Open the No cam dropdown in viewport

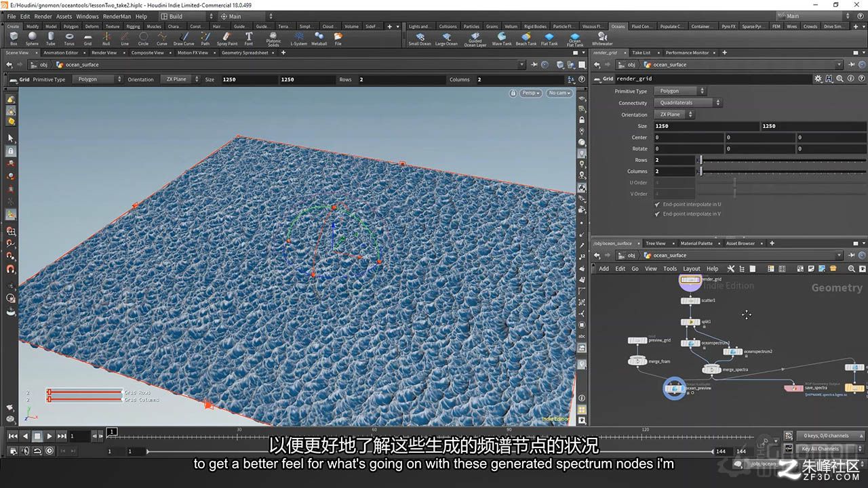point(559,93)
